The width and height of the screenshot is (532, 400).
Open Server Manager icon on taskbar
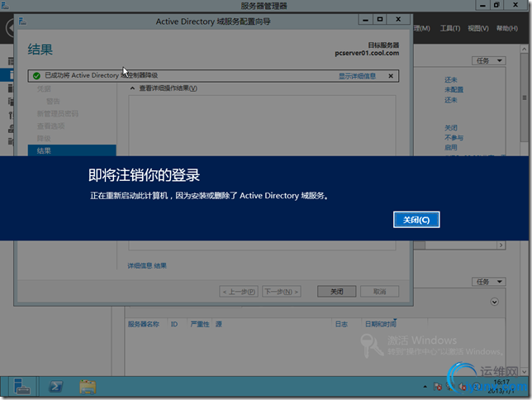coord(21,387)
